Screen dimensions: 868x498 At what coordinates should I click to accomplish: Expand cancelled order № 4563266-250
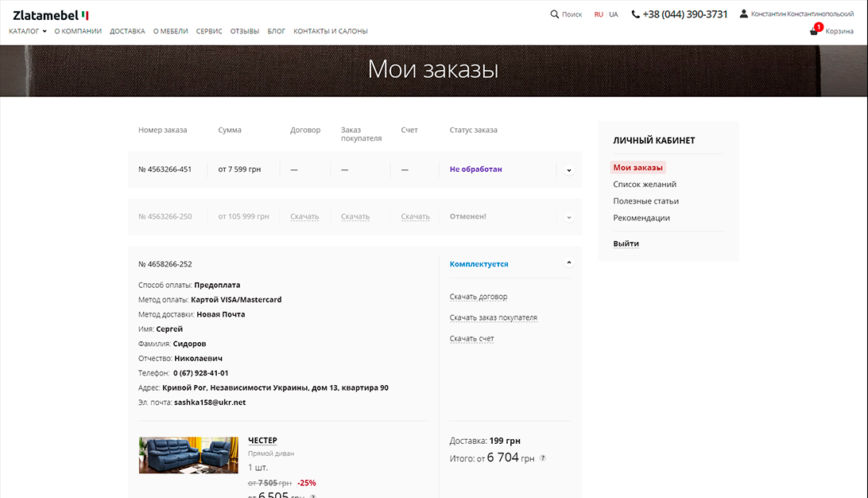coord(568,217)
